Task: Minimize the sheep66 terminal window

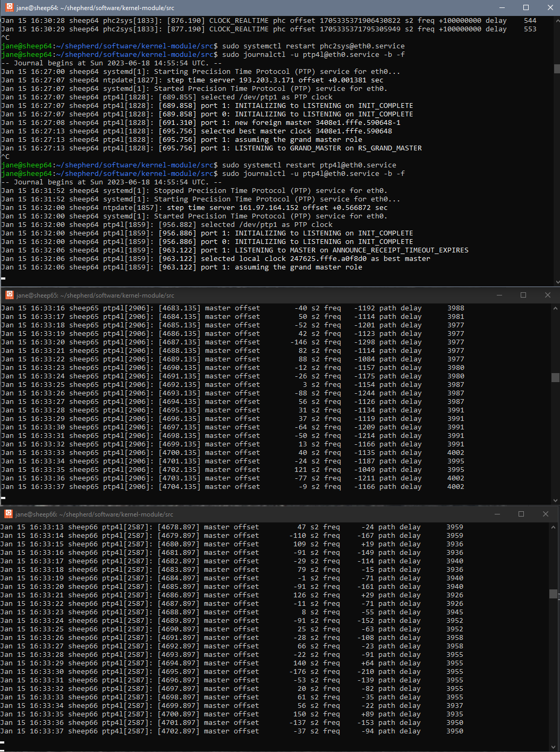Action: coord(498,514)
